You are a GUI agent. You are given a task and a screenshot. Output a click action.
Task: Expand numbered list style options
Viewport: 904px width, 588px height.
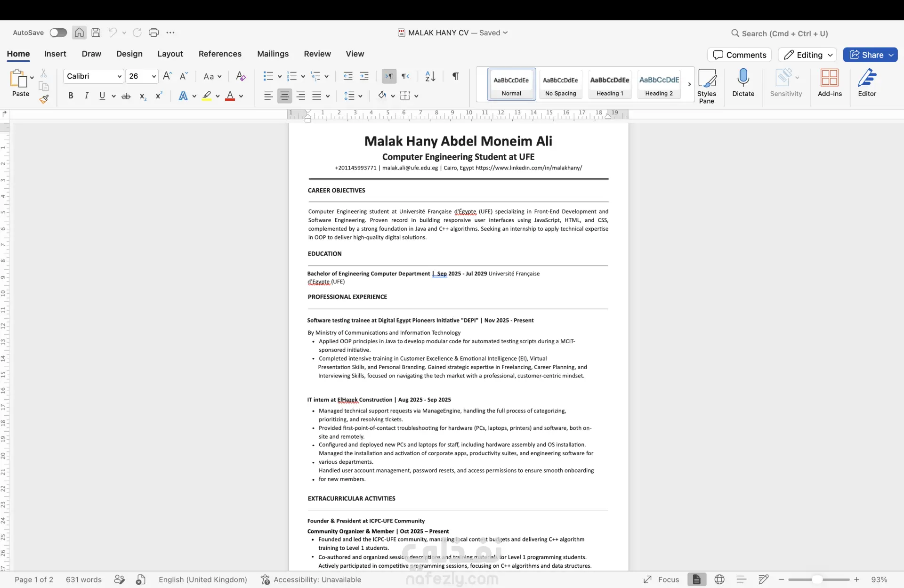coord(303,76)
